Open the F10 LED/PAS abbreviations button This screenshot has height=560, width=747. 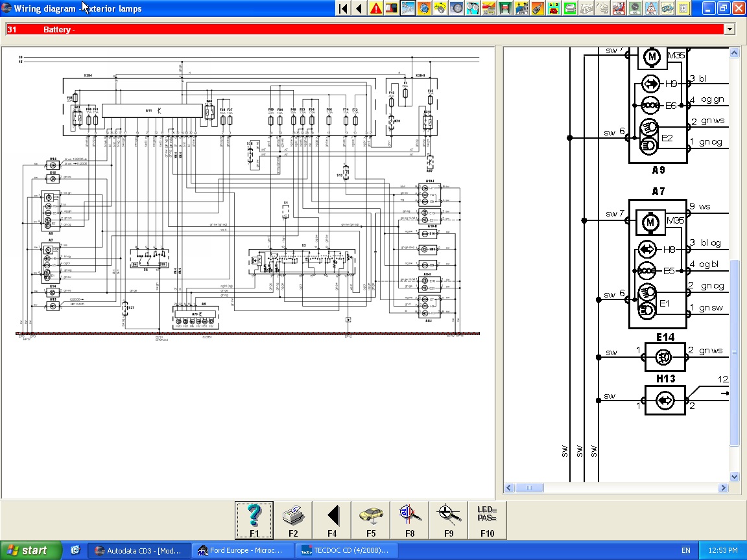pyautogui.click(x=487, y=520)
